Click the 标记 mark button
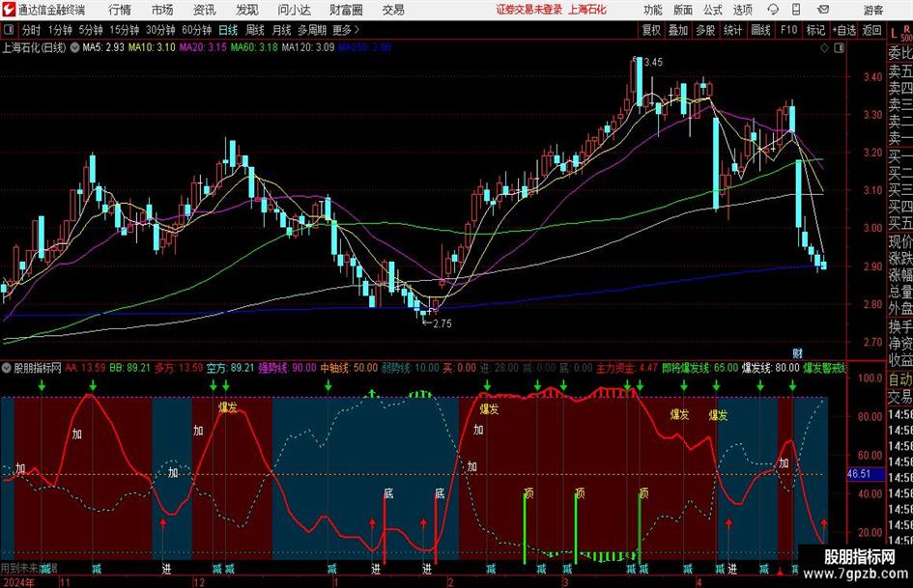The width and height of the screenshot is (913, 588). click(815, 30)
